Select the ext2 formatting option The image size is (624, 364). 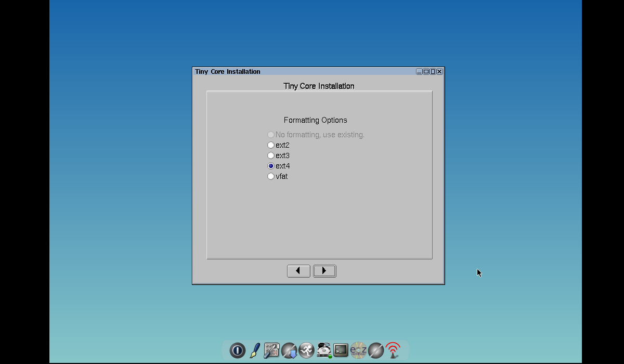(x=271, y=145)
